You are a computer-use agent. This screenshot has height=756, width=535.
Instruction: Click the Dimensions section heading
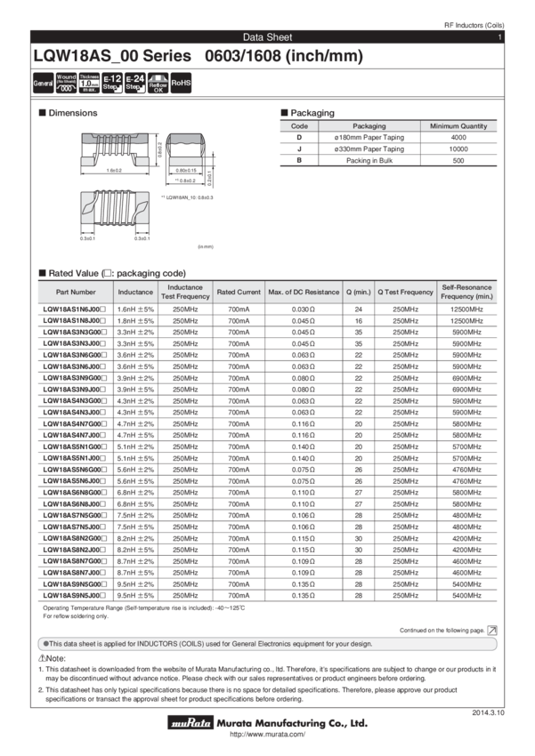[x=68, y=113]
